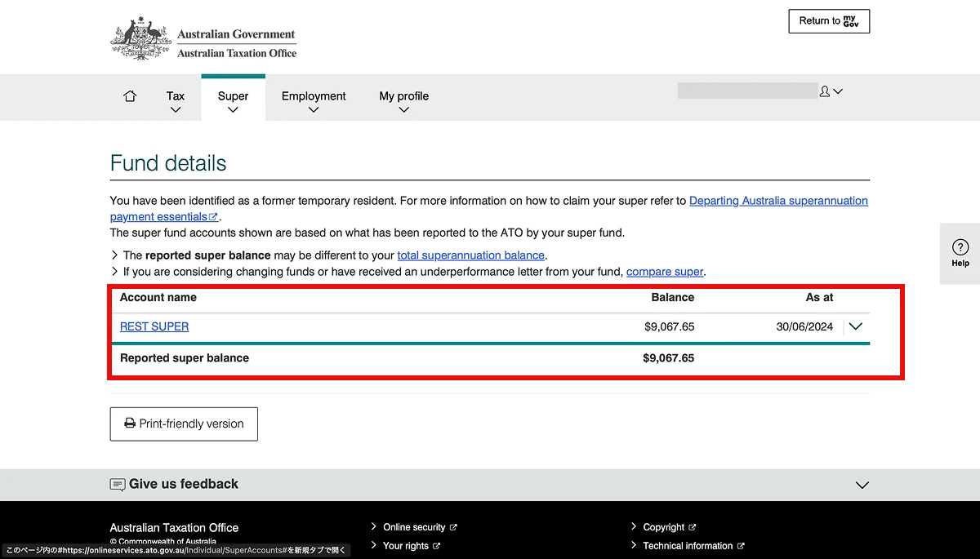Viewport: 980px width, 559px height.
Task: Open the My profile menu
Action: coord(403,101)
